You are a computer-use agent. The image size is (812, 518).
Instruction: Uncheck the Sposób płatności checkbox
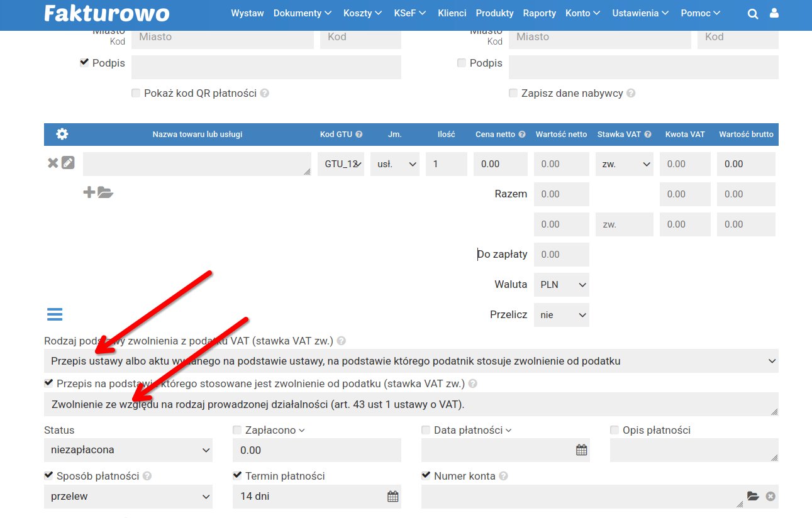pyautogui.click(x=48, y=476)
